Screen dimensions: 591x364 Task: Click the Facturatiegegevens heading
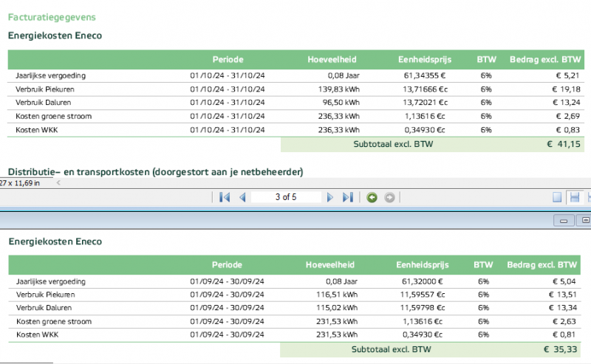(x=52, y=17)
